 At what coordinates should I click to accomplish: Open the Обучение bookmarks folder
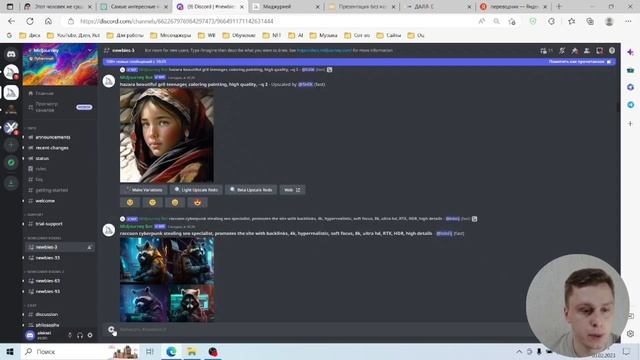coord(239,36)
